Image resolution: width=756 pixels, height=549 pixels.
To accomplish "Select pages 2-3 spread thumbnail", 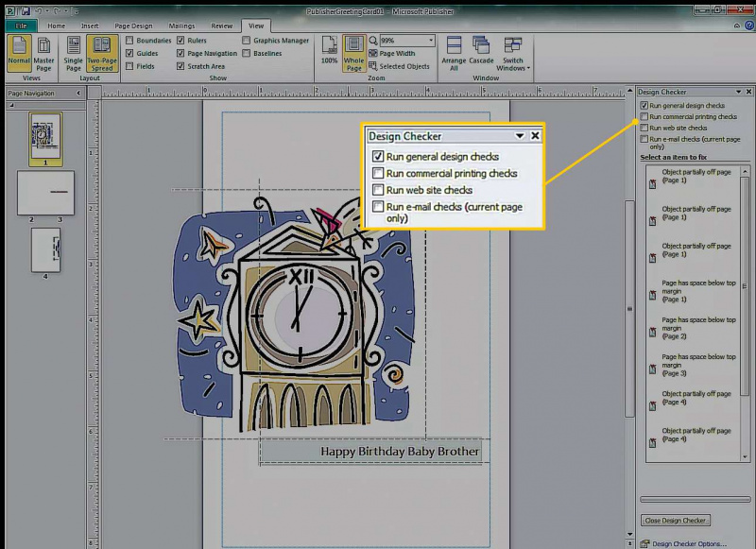I will [x=45, y=193].
